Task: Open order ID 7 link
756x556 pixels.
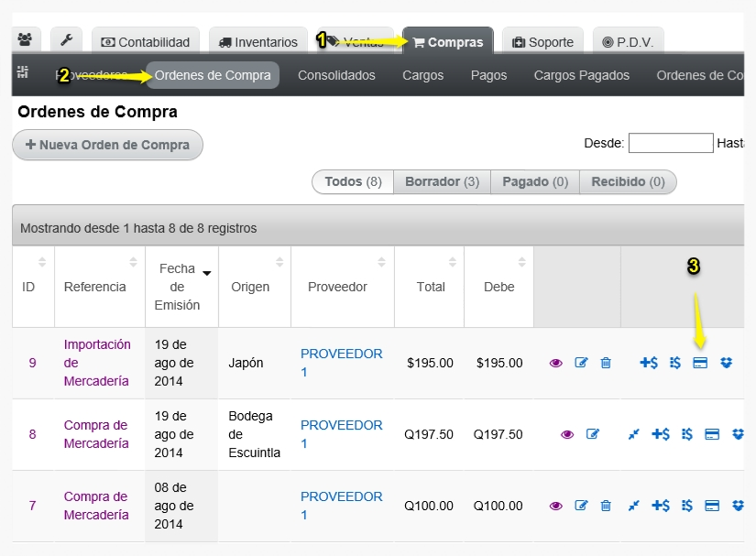Action: tap(32, 506)
